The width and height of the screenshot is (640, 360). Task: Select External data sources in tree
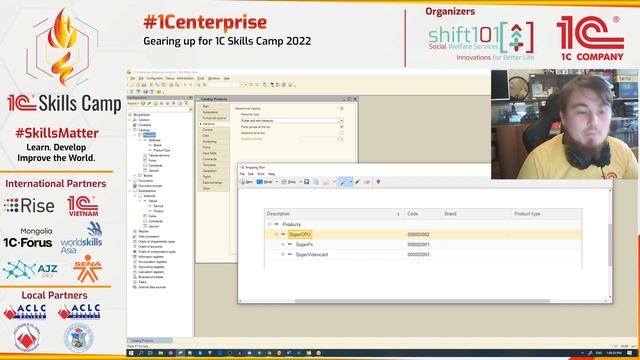coord(152,287)
